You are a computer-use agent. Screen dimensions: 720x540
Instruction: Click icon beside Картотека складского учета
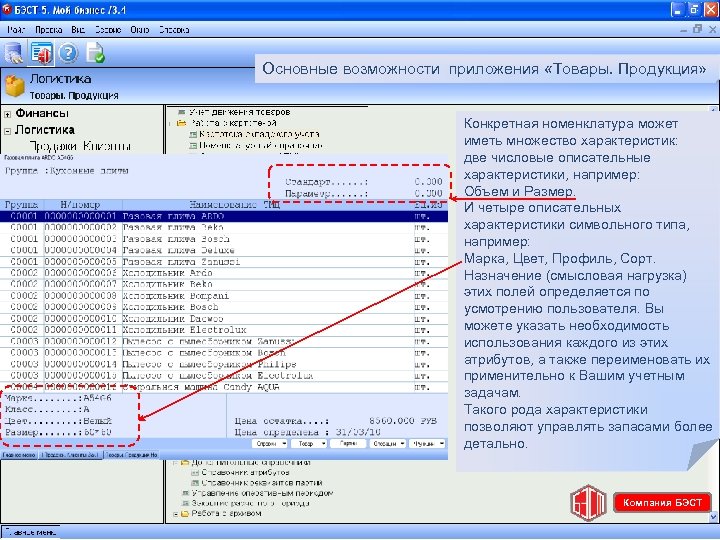coord(193,134)
